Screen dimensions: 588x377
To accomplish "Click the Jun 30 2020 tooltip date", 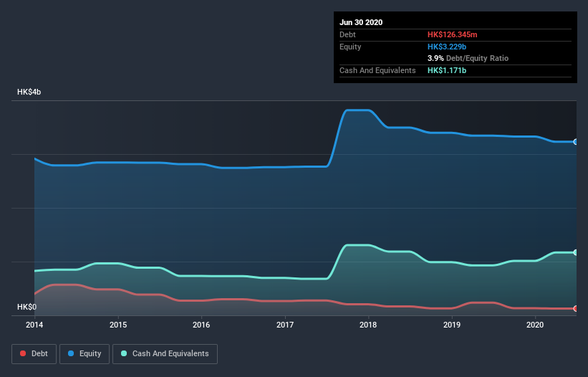I will coord(361,22).
